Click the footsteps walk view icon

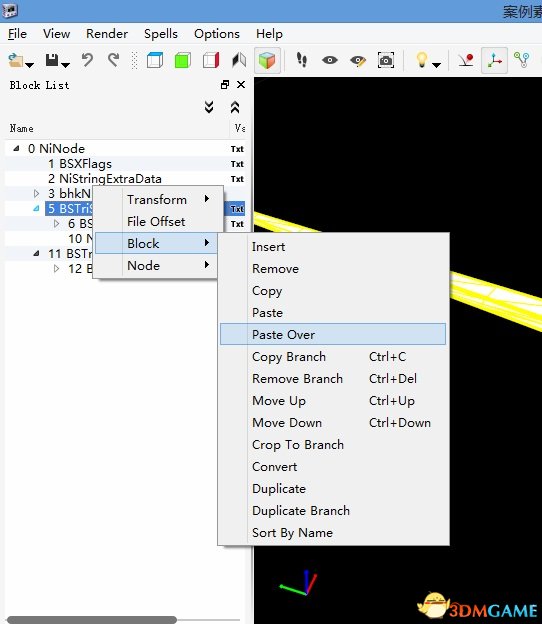point(302,60)
